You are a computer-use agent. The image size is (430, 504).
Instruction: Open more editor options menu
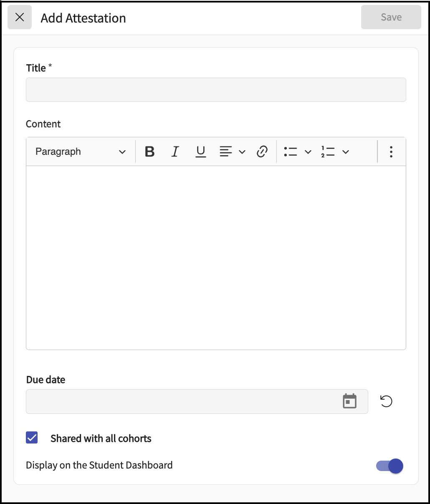pyautogui.click(x=391, y=151)
